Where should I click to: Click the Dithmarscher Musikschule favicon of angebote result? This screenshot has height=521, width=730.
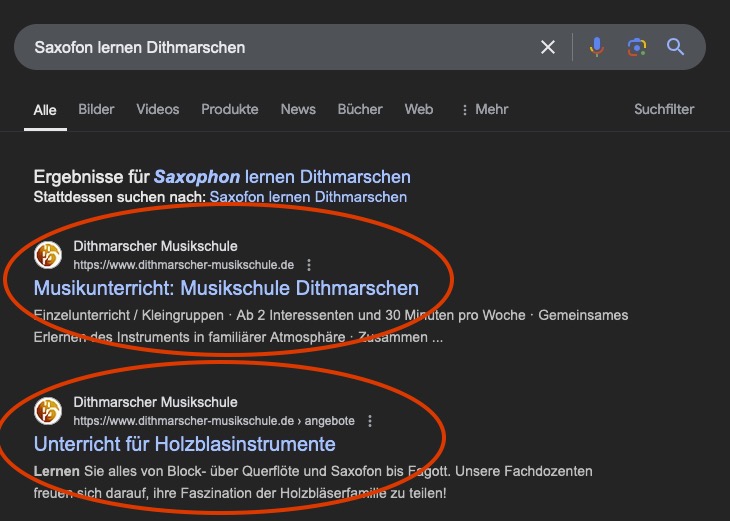(x=48, y=411)
